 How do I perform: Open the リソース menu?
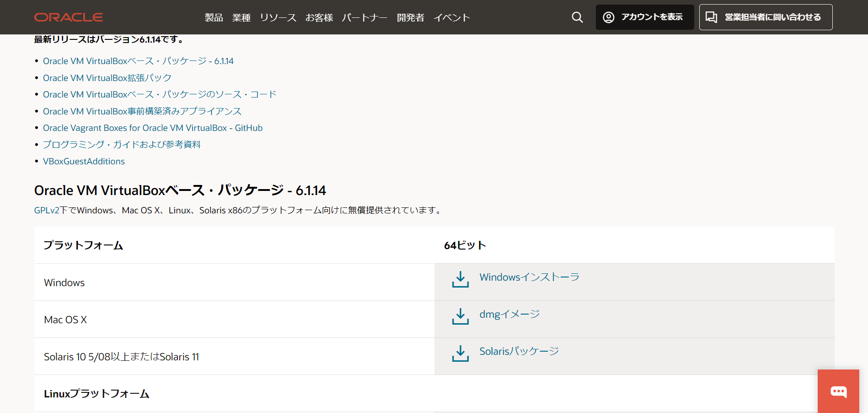point(278,17)
